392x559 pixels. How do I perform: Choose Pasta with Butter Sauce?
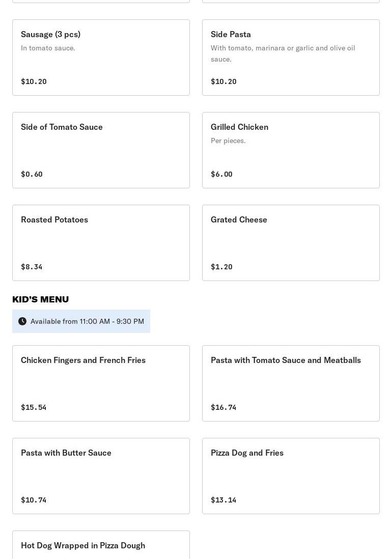(x=101, y=476)
